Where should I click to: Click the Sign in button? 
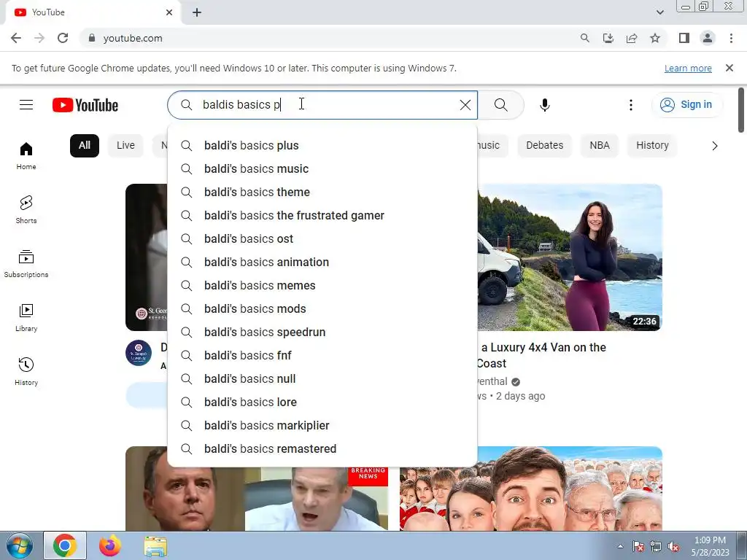click(x=686, y=105)
